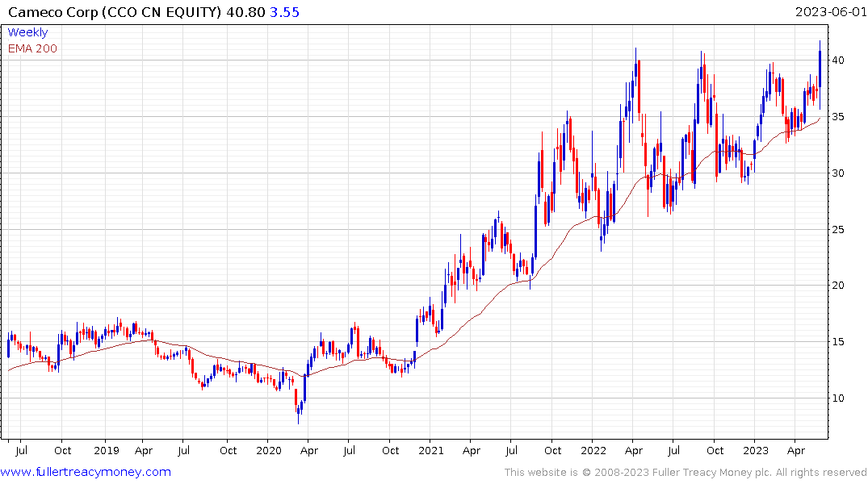Select the EMA 200 legend label
The image size is (868, 484).
[x=32, y=48]
